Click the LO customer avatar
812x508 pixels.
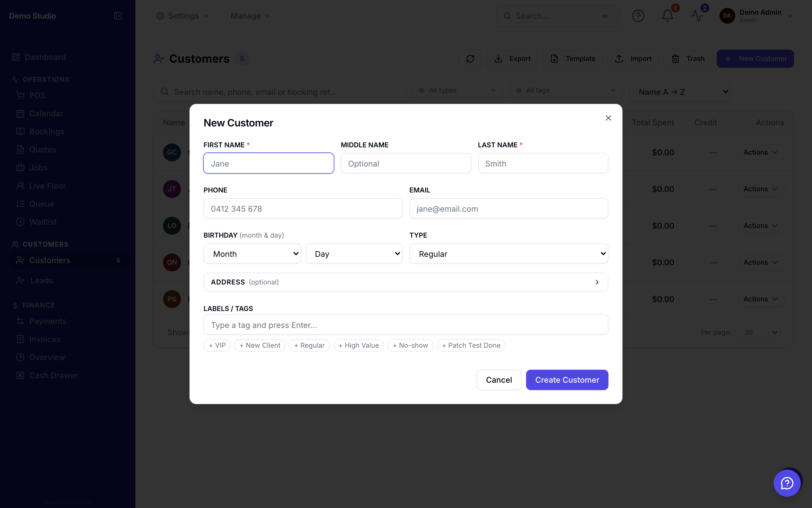(172, 225)
